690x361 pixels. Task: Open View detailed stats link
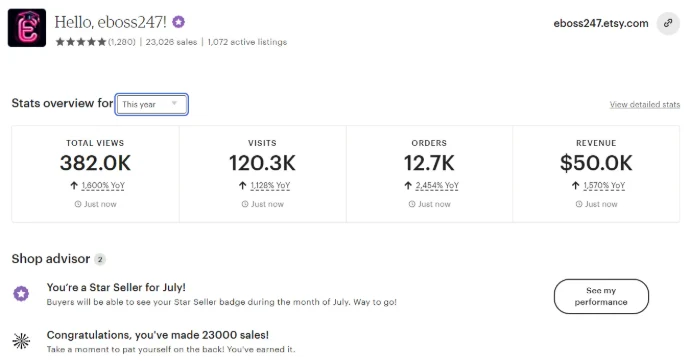[x=645, y=104]
